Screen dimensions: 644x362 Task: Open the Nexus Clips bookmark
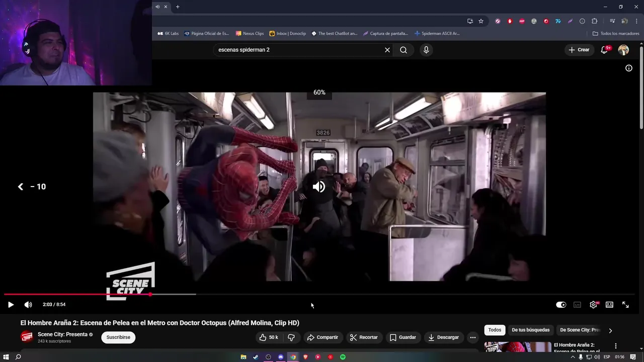250,34
